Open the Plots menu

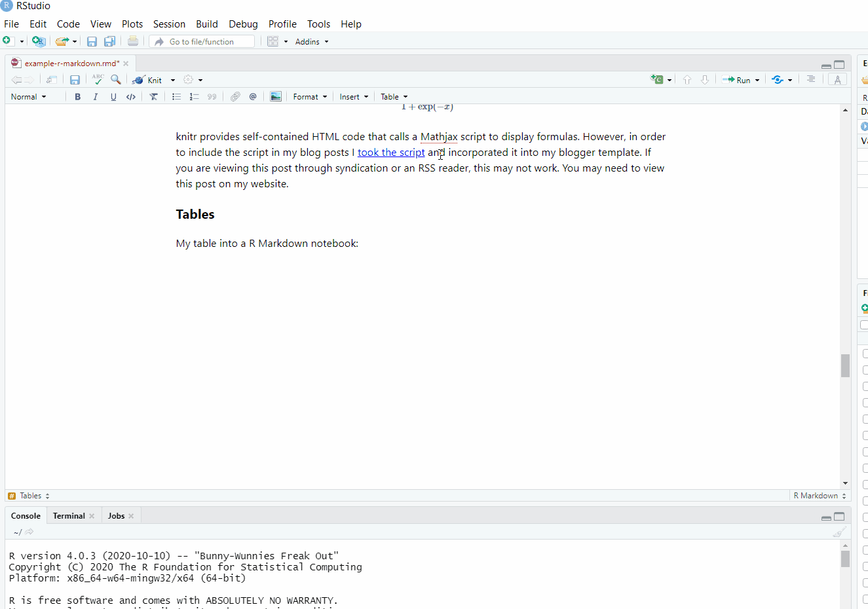point(132,24)
